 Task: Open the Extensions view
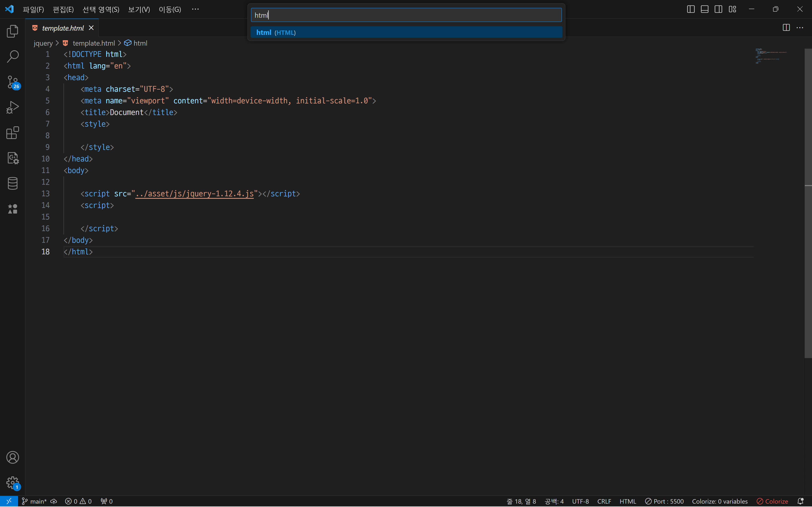coord(12,133)
